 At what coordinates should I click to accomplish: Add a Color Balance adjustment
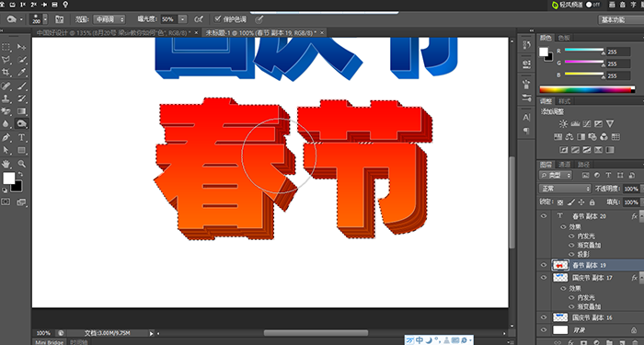pyautogui.click(x=569, y=137)
